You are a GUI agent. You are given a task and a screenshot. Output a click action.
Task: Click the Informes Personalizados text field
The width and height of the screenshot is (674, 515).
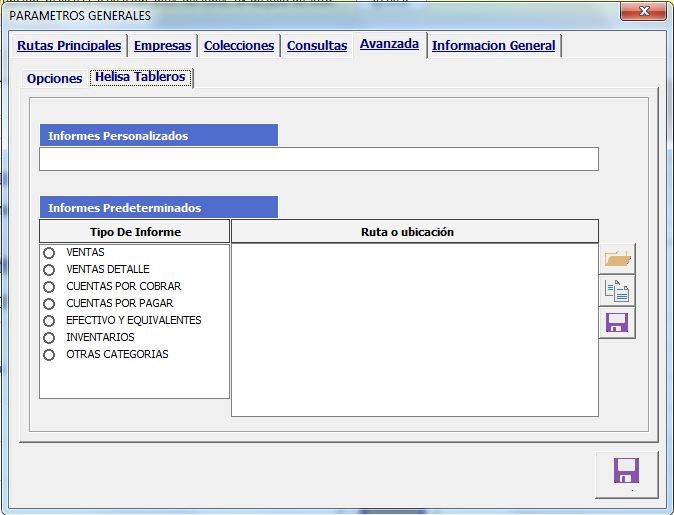(x=318, y=159)
